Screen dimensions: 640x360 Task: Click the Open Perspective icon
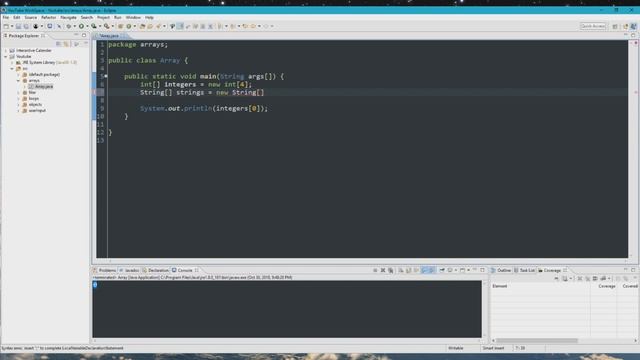click(615, 27)
